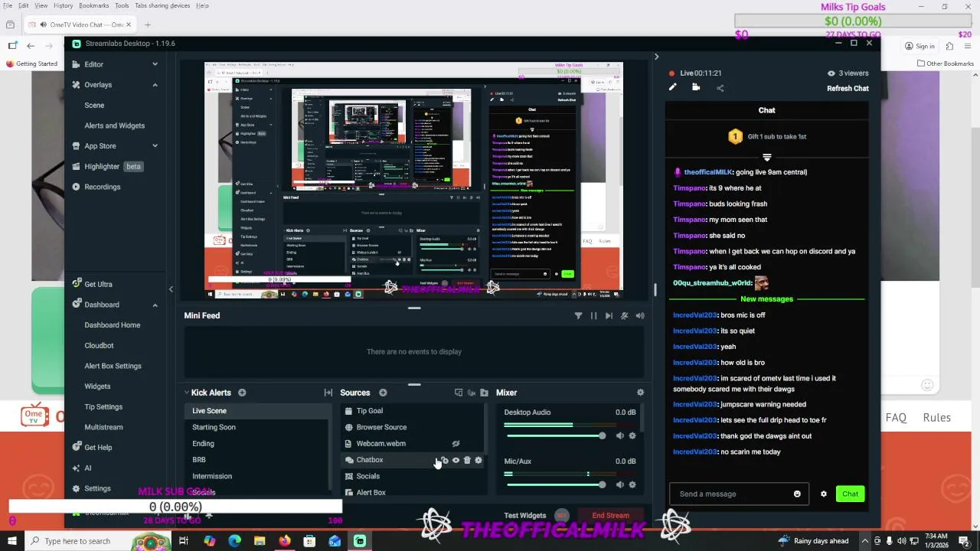Screen dimensions: 980x551
Task: Click the End Stream button
Action: pos(610,516)
